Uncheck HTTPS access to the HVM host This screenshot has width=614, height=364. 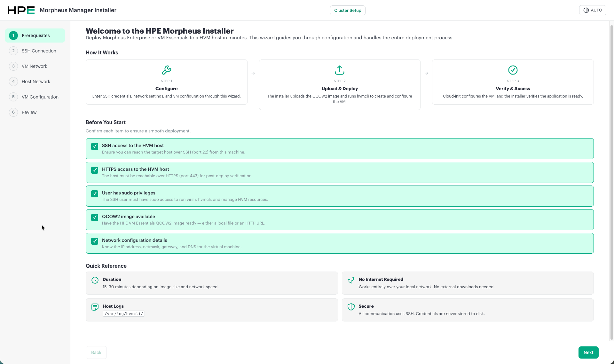(x=95, y=170)
